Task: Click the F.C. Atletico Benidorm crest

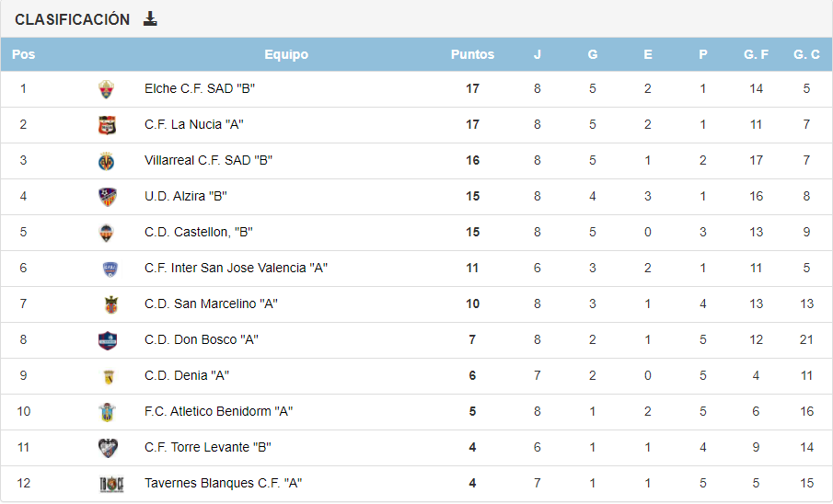Action: click(x=108, y=412)
